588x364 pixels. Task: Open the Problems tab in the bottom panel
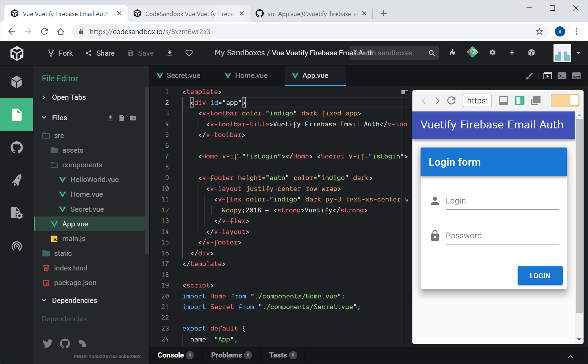(x=231, y=355)
